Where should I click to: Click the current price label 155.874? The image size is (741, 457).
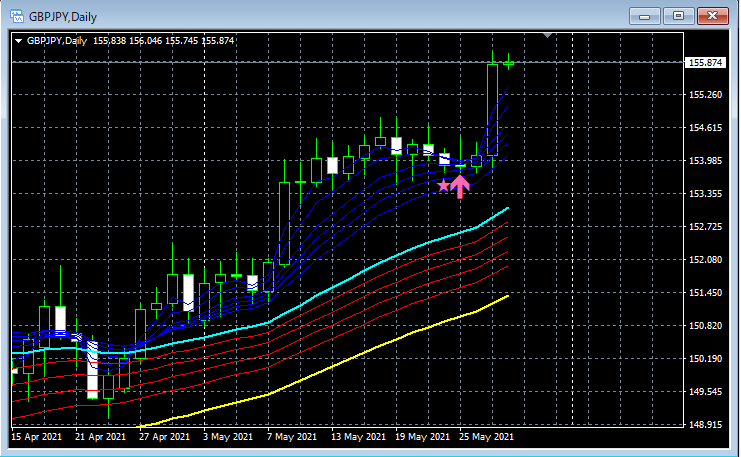pos(705,62)
